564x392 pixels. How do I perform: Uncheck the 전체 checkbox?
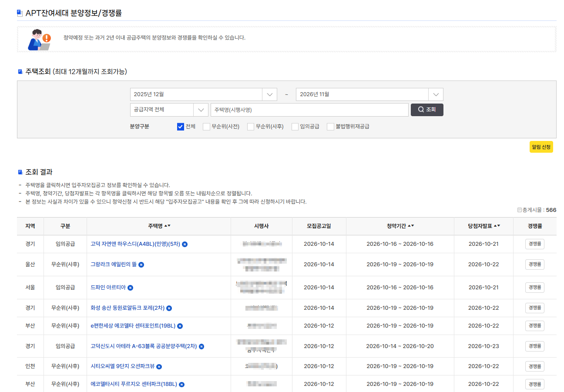click(181, 127)
